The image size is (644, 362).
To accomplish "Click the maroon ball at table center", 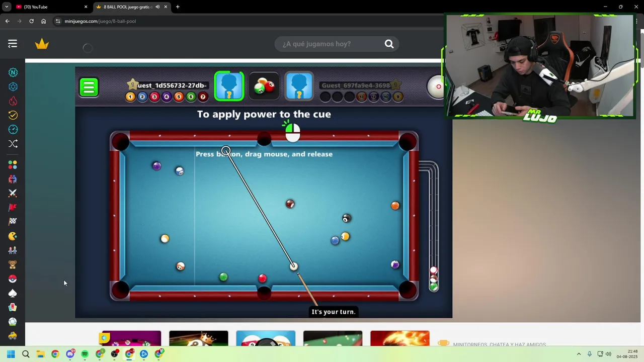I will (x=290, y=204).
